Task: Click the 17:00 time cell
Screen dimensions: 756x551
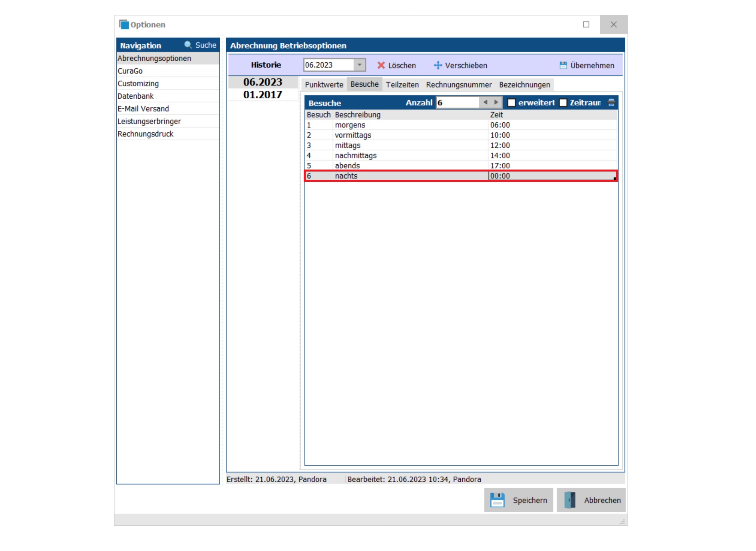Action: coord(553,166)
